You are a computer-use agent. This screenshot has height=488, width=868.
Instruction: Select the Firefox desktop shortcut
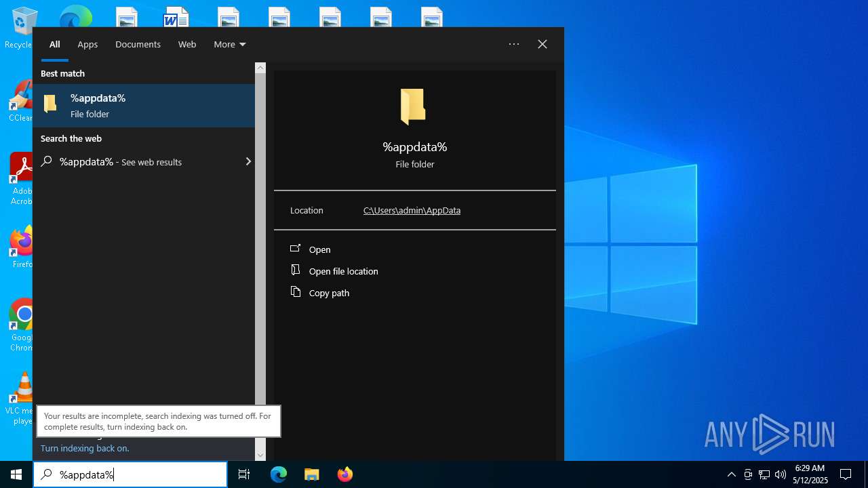tap(22, 247)
